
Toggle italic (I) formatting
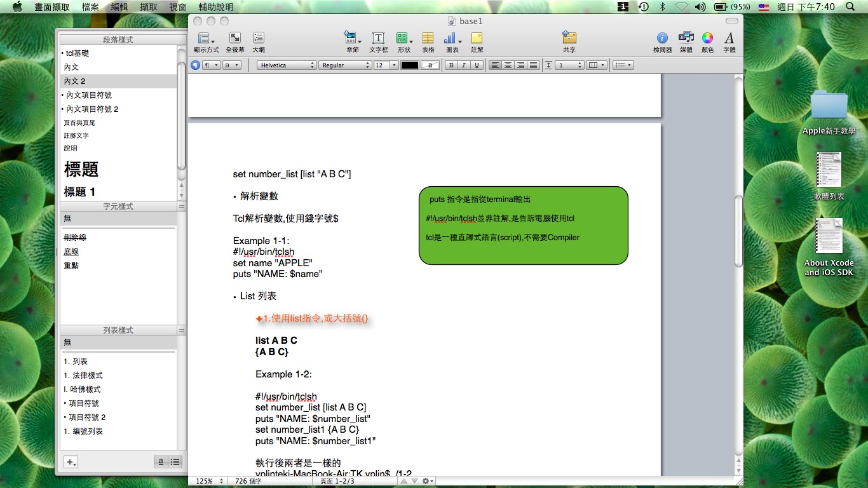pos(464,65)
